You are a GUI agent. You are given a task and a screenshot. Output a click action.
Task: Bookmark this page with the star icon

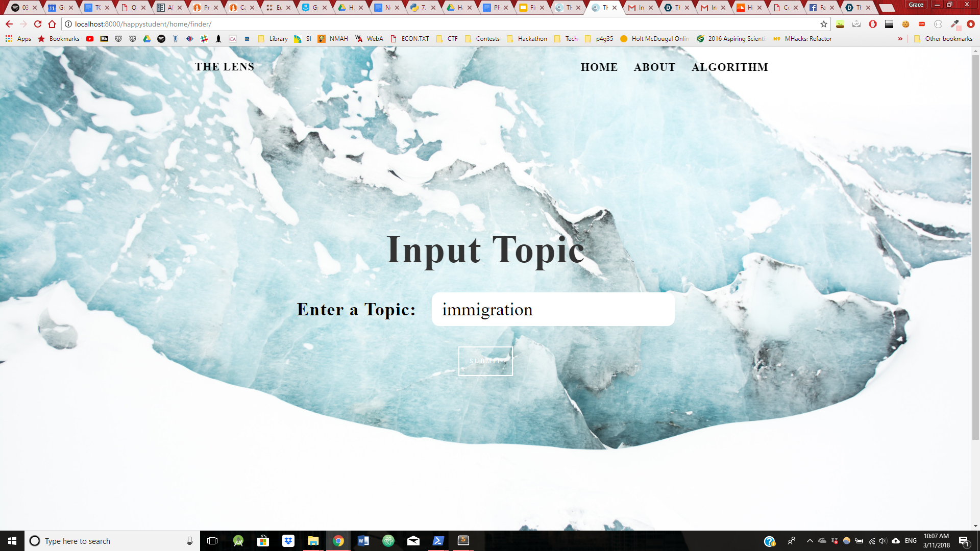point(823,24)
